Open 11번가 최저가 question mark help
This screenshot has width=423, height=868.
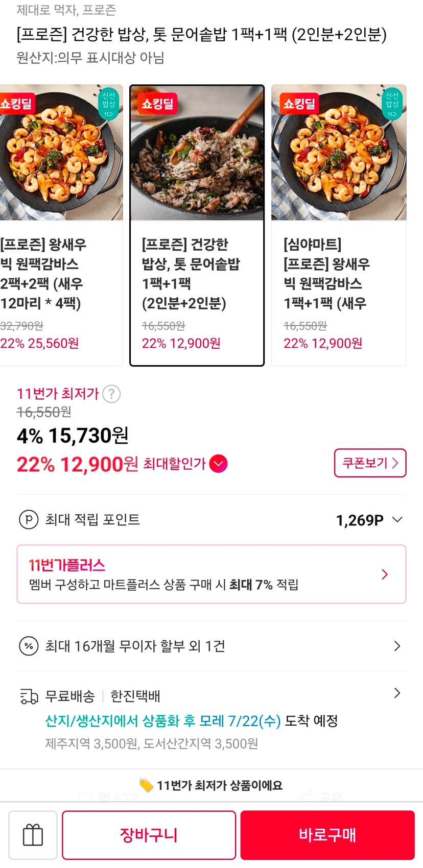pos(111,394)
